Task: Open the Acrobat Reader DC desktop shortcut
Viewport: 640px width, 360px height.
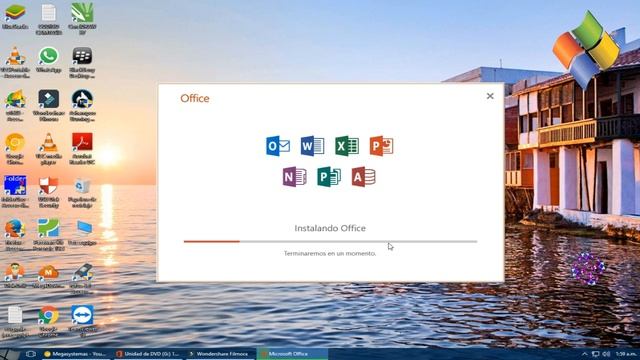Action: coord(82,149)
